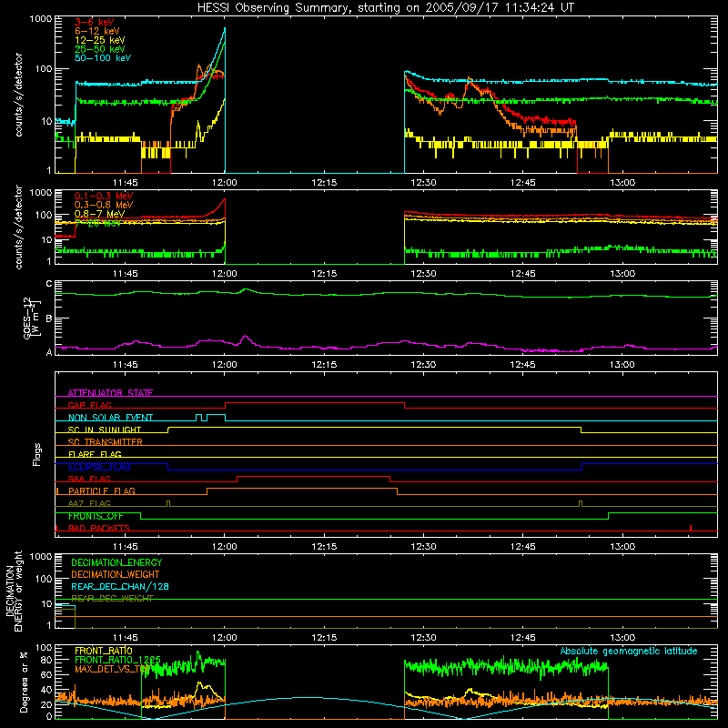Click the C level label on GOES plot
Image resolution: width=728 pixels, height=728 pixels.
(x=49, y=284)
